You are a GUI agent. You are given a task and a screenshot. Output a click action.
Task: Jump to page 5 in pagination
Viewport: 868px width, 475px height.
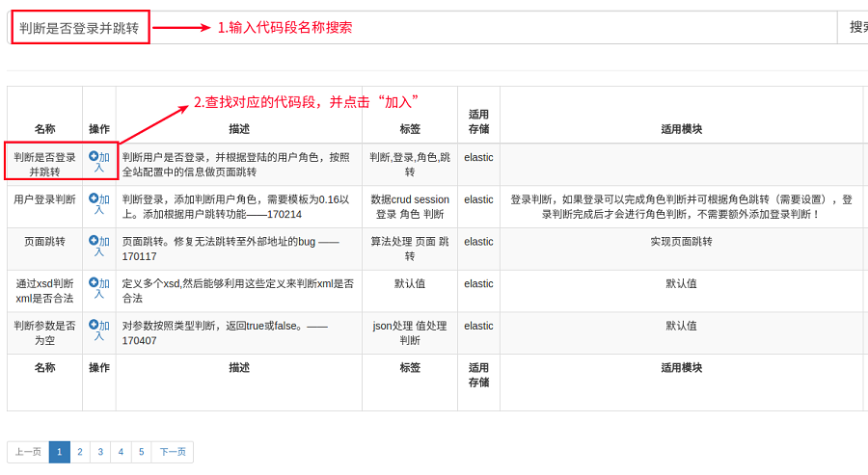click(x=141, y=452)
